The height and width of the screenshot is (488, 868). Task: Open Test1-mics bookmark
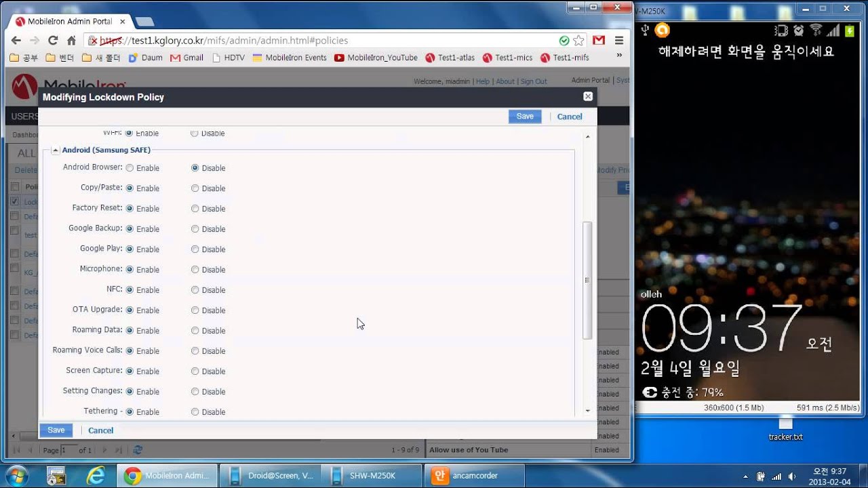[x=507, y=58]
